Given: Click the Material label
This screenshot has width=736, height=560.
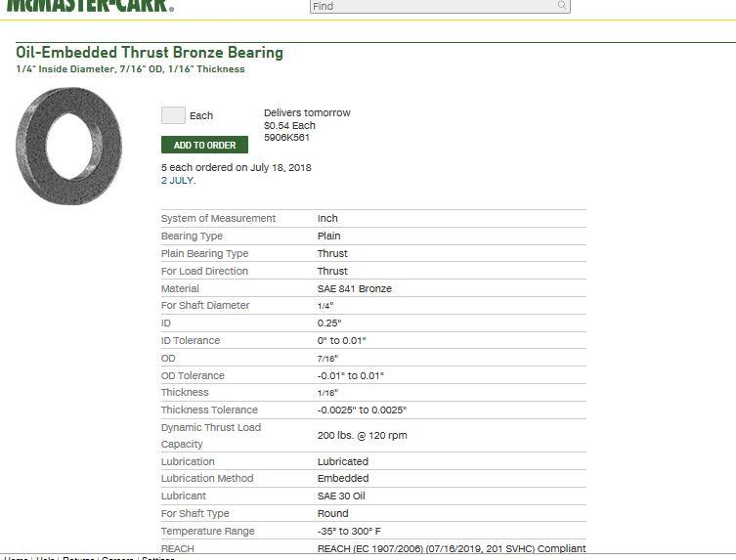Looking at the screenshot, I should (180, 288).
